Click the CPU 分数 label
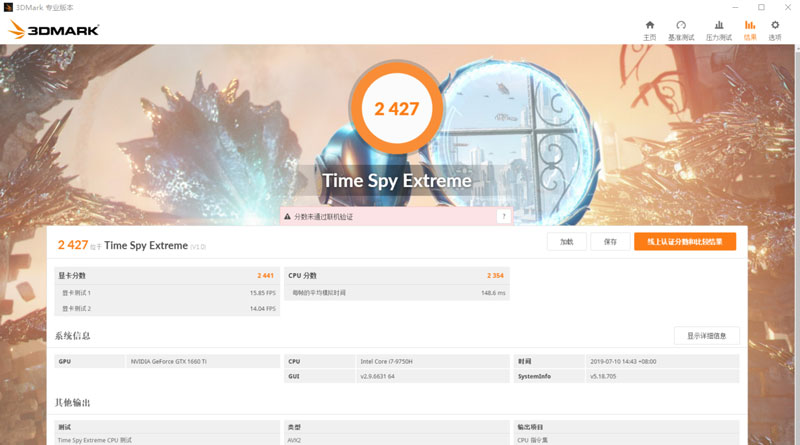Viewport: 800px width, 445px height. click(303, 276)
